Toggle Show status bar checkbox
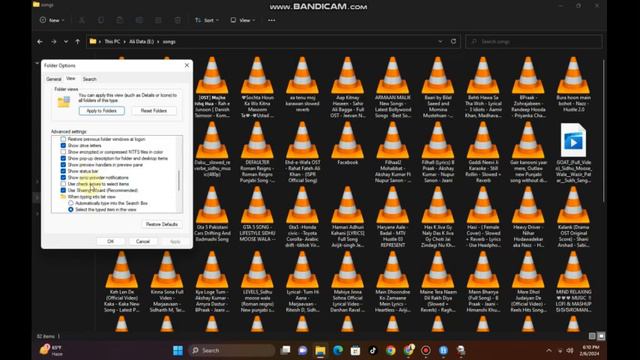The image size is (640, 360). [63, 171]
